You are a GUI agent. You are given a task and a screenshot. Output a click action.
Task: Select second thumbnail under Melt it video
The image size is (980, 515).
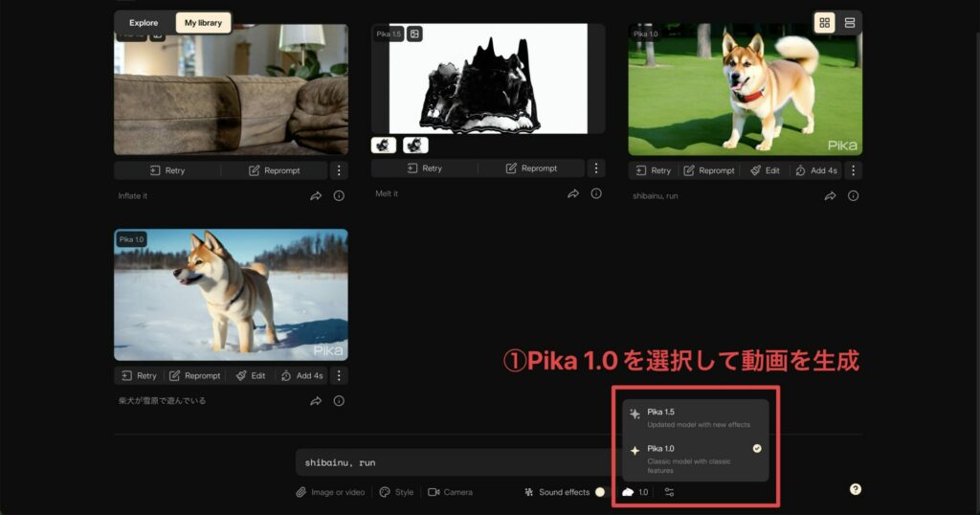[415, 145]
